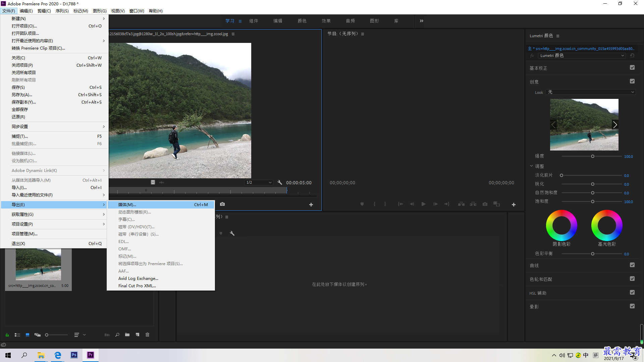Step forward one frame in program monitor
This screenshot has height=362, width=644.
(x=435, y=204)
